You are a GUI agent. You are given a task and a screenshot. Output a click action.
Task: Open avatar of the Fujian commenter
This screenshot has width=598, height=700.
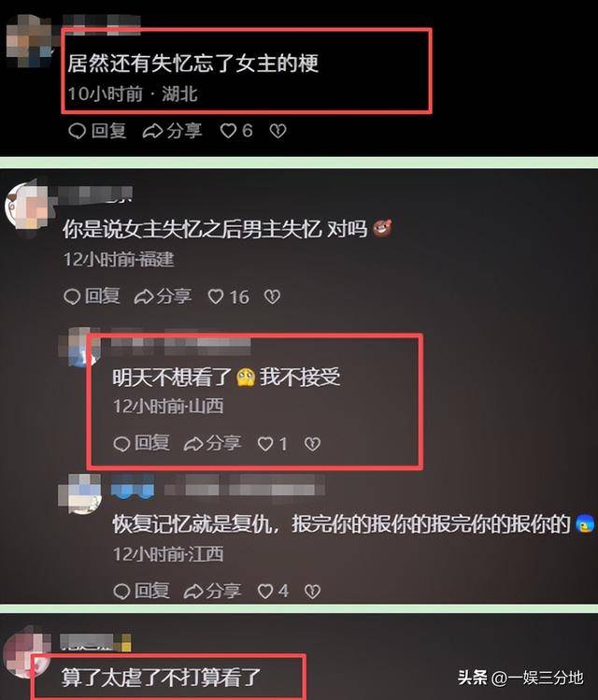[x=28, y=207]
